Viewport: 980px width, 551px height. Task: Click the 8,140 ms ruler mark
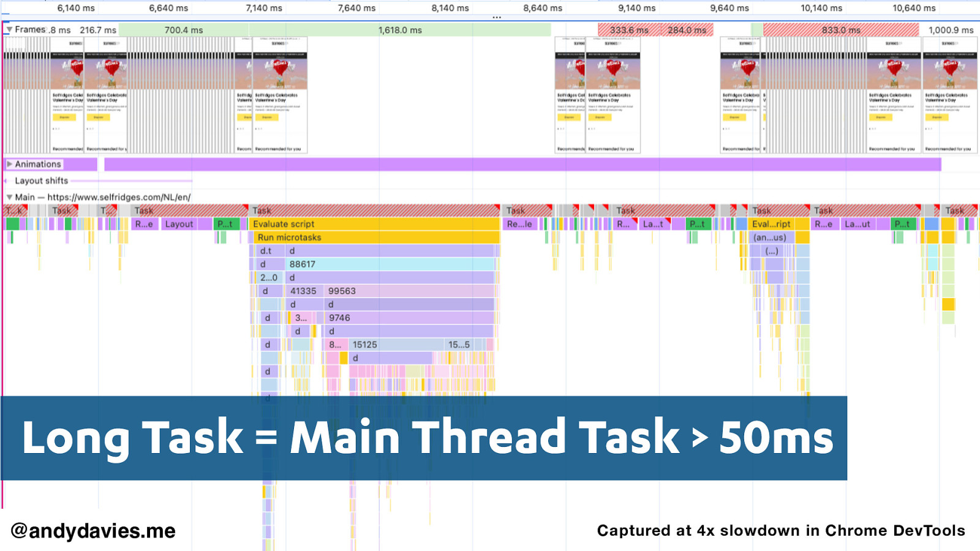[x=450, y=8]
